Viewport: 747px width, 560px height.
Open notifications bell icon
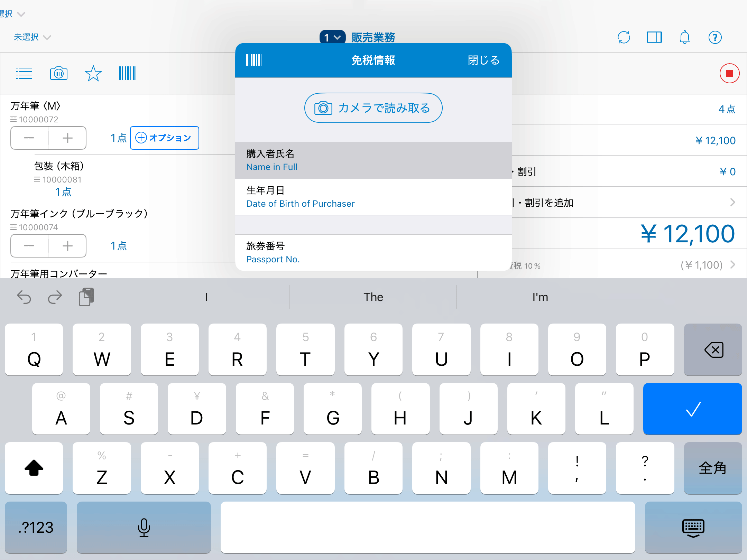684,37
